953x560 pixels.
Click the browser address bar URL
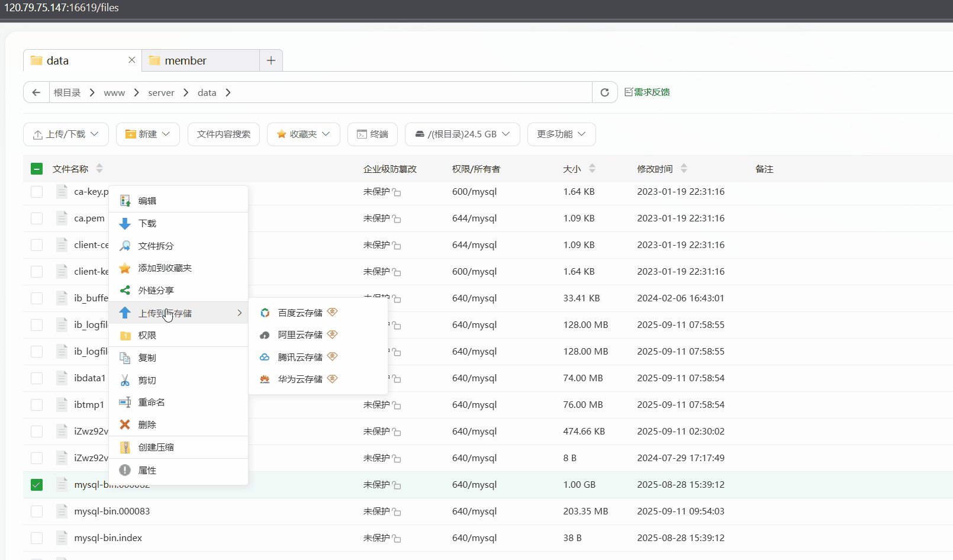click(62, 8)
